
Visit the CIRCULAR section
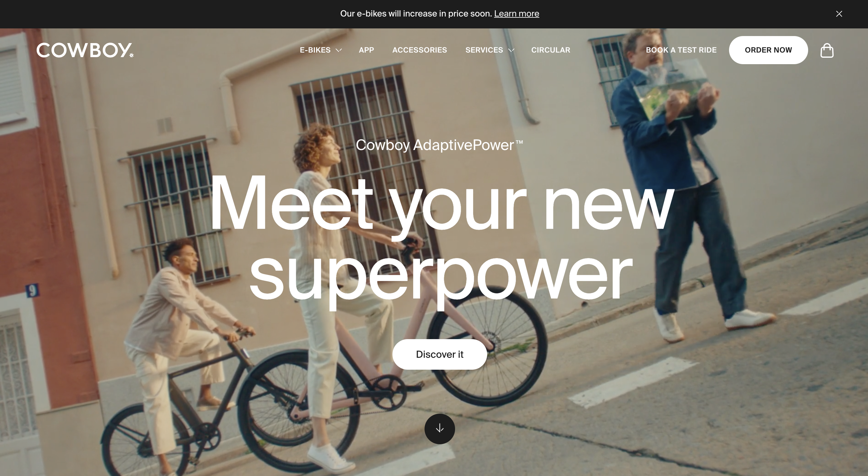click(551, 50)
